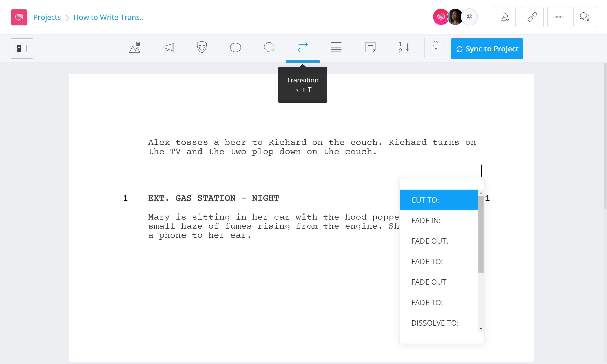Click the Dialogue speech bubble icon
This screenshot has width=607, height=364.
click(269, 48)
